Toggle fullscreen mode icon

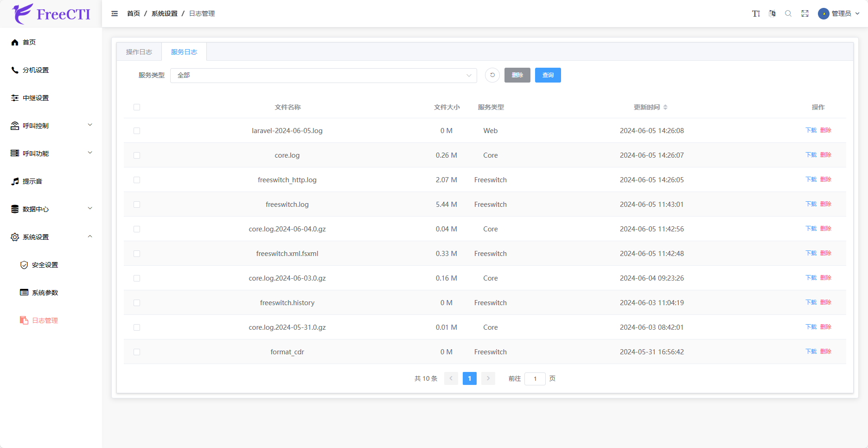click(x=805, y=13)
